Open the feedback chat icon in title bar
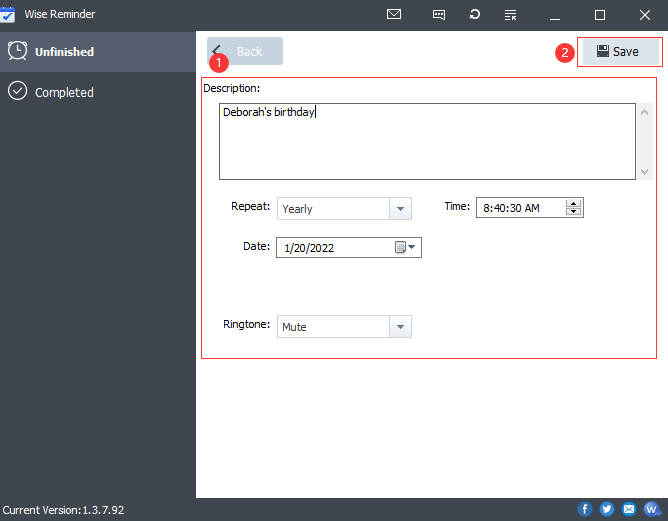Viewport: 668px width, 521px height. pyautogui.click(x=439, y=15)
